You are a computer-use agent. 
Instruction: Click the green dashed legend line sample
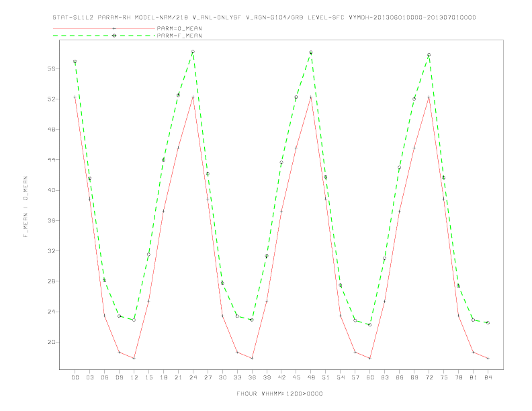(x=104, y=36)
